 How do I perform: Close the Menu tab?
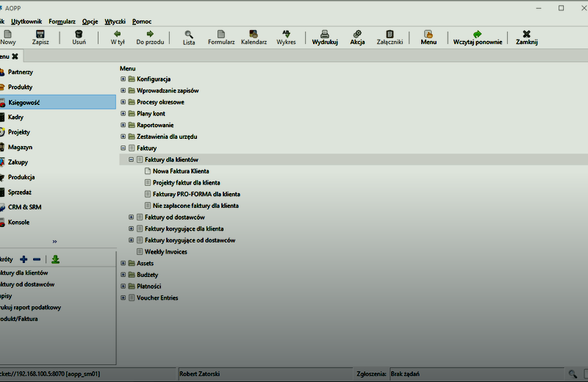[15, 57]
